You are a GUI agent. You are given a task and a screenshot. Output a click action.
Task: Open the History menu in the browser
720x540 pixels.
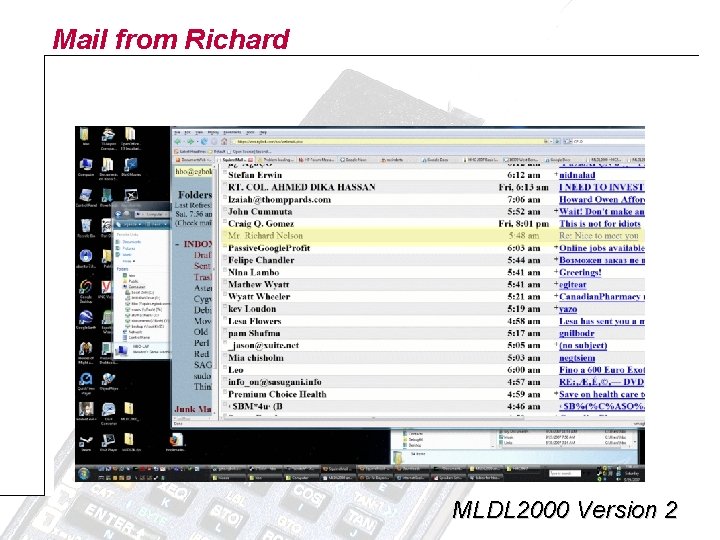pos(214,132)
